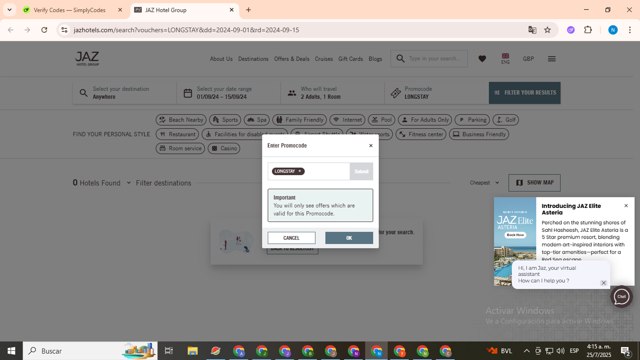Open About Us menu
The width and height of the screenshot is (640, 360).
coord(221,59)
